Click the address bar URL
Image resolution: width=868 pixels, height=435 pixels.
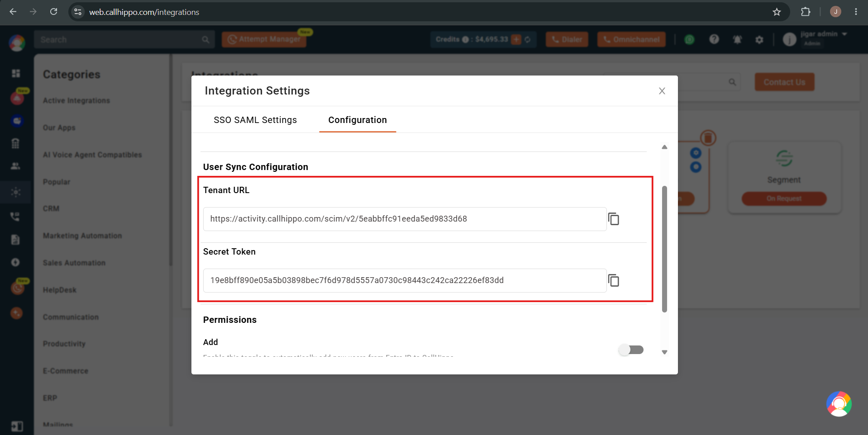[144, 12]
